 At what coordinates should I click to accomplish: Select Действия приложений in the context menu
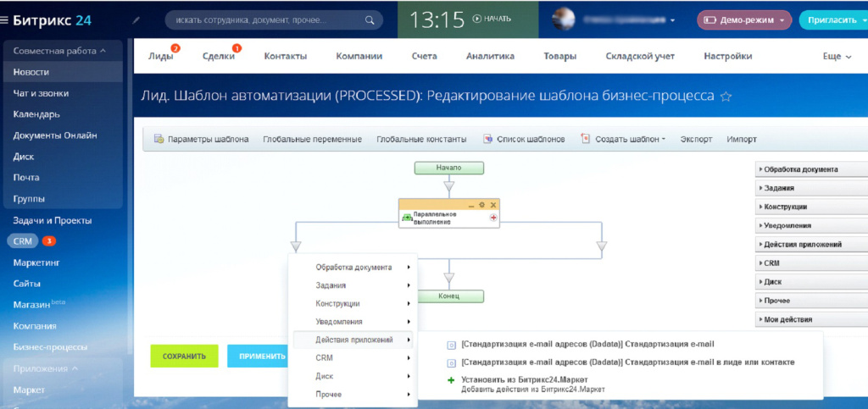pos(353,340)
